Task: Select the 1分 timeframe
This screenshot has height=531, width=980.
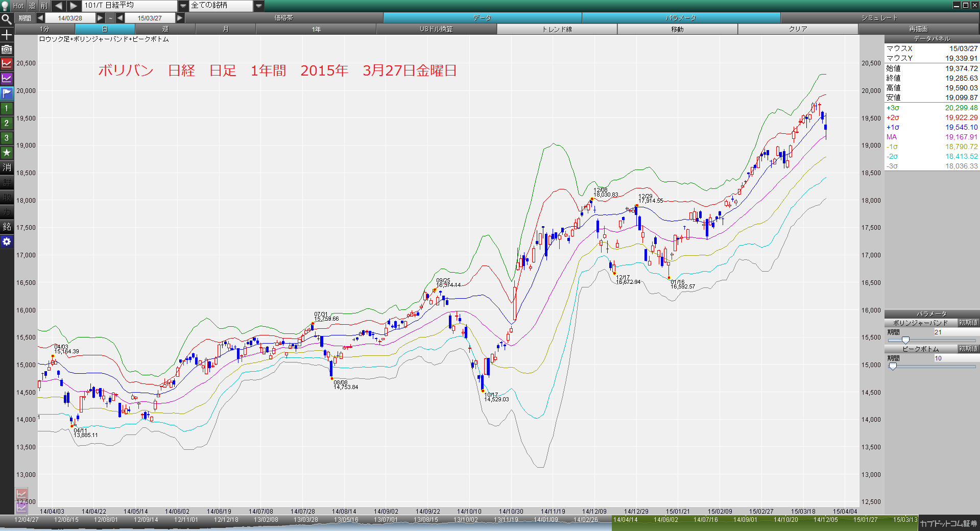Action: click(45, 29)
